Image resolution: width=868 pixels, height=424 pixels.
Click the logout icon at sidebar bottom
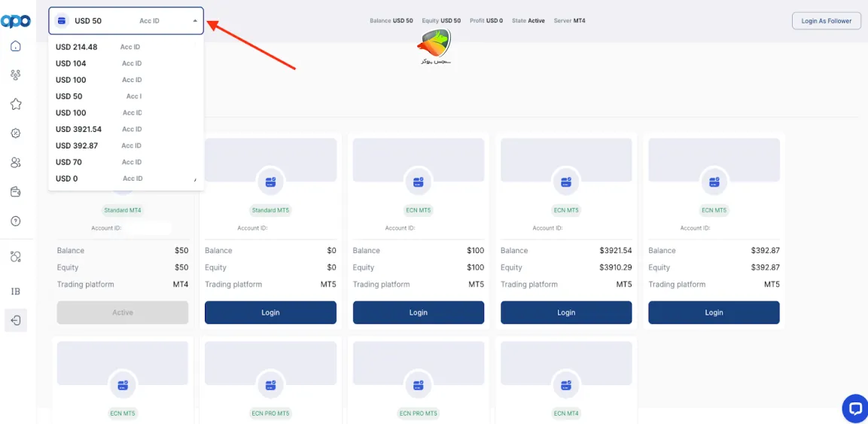pos(16,320)
